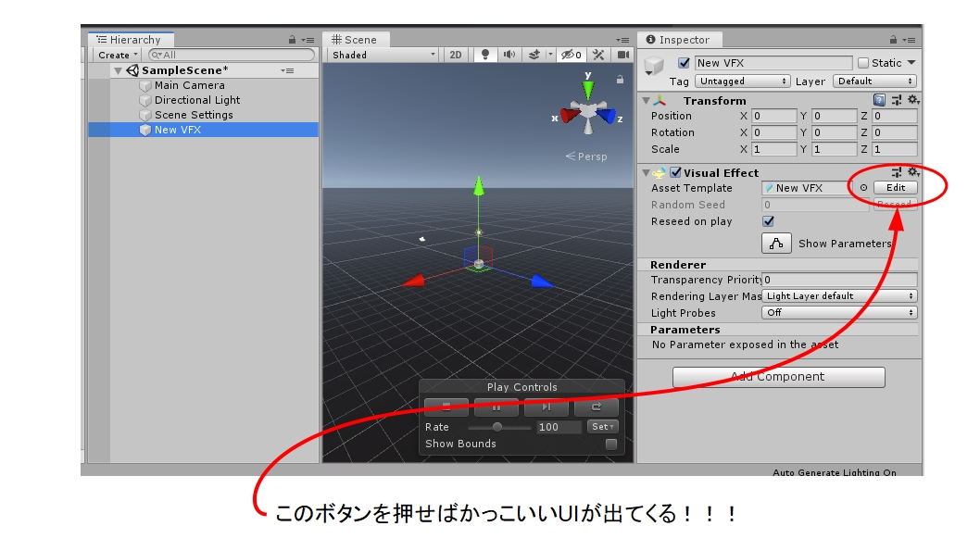This screenshot has height=551, width=980.
Task: Click Set rate dropdown button
Action: [x=602, y=427]
